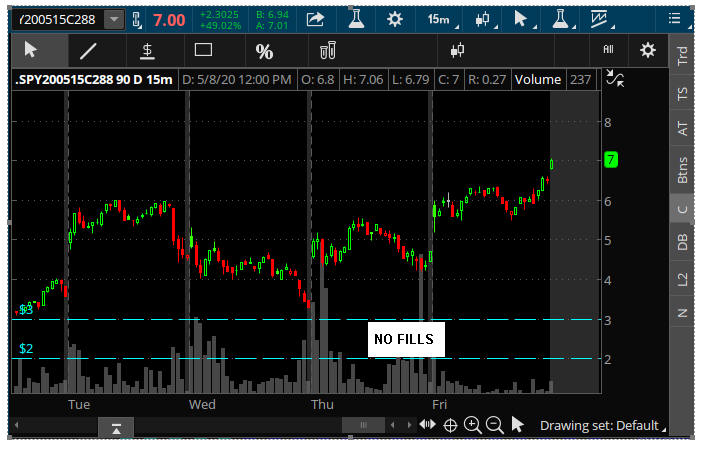This screenshot has width=704, height=454.
Task: Open the studies beaker icon next to share
Action: point(356,19)
